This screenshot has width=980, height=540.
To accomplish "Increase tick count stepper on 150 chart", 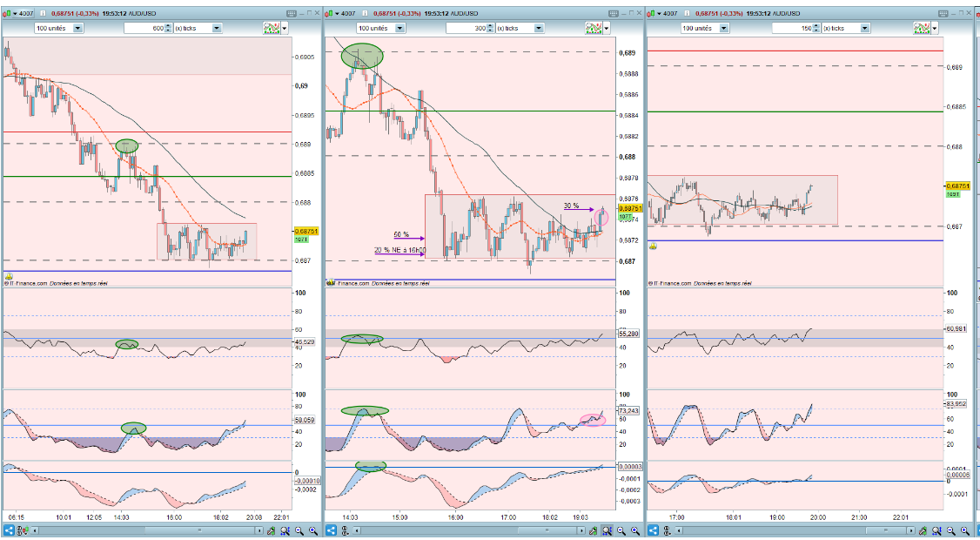I will [x=815, y=25].
